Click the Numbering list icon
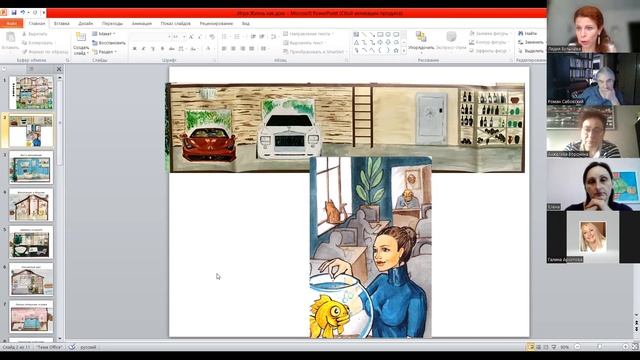Image resolution: width=640 pixels, height=360 pixels. [237, 37]
